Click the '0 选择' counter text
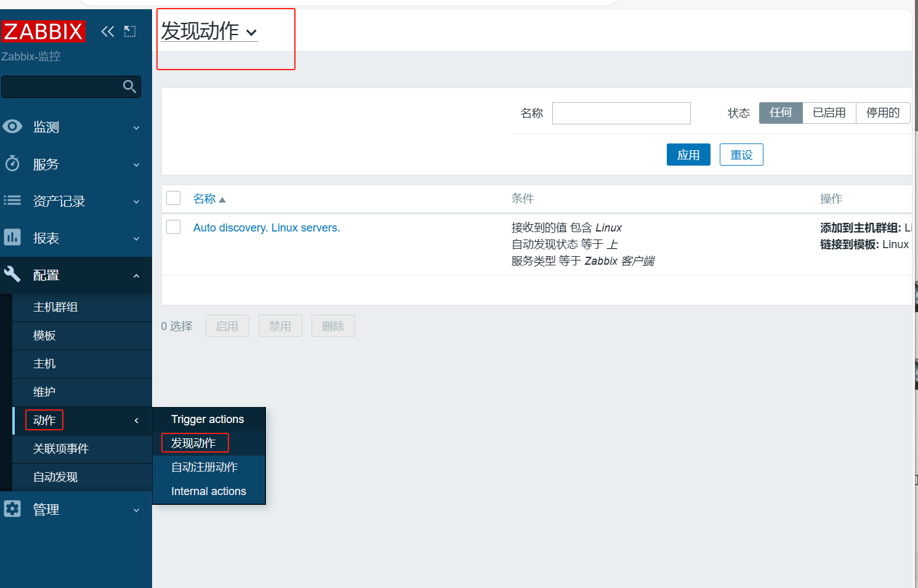918x588 pixels. (x=177, y=326)
